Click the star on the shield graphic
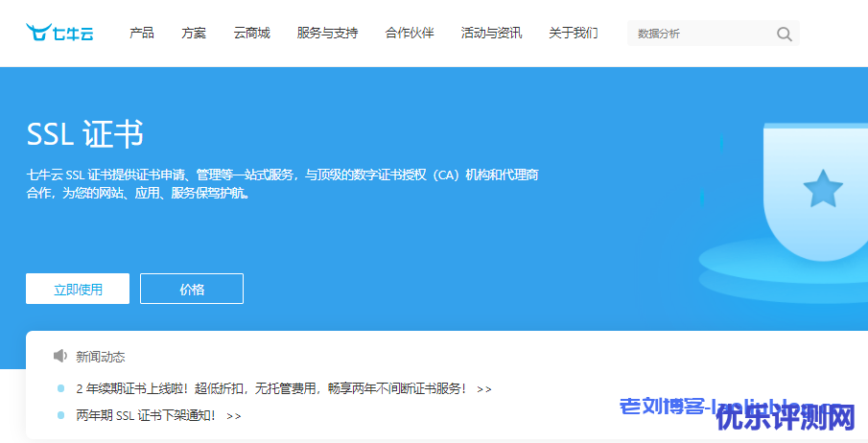The width and height of the screenshot is (868, 443). pos(822,188)
